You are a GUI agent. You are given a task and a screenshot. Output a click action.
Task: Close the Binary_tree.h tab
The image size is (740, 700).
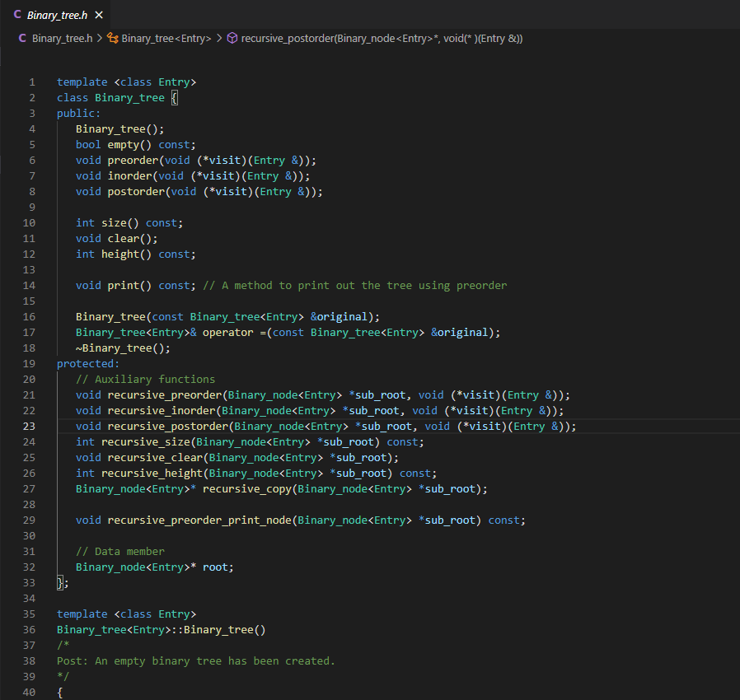click(x=99, y=15)
